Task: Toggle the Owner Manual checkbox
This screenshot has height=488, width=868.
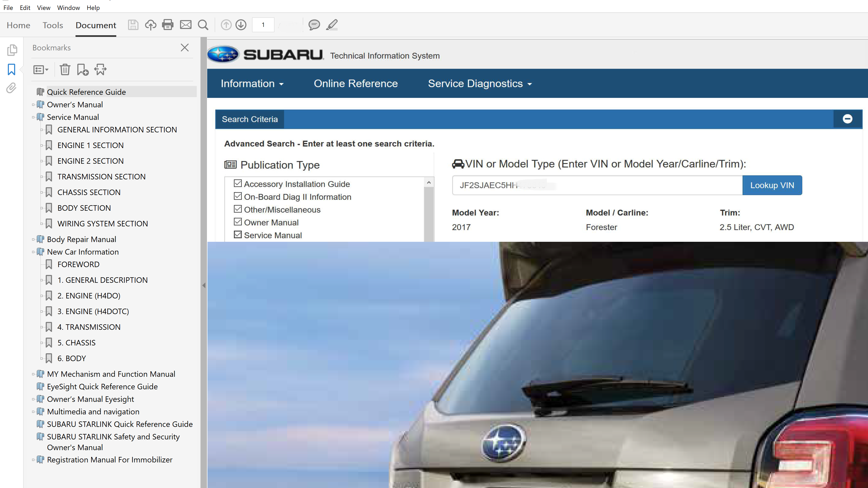Action: tap(238, 222)
